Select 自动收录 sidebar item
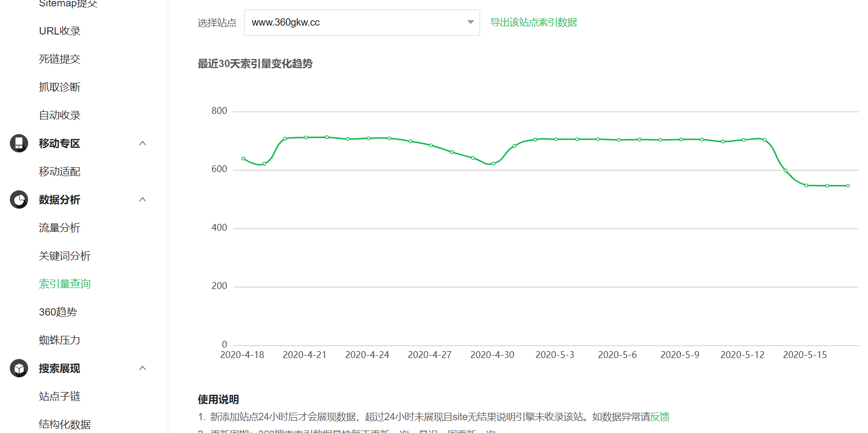Image resolution: width=868 pixels, height=433 pixels. (60, 115)
